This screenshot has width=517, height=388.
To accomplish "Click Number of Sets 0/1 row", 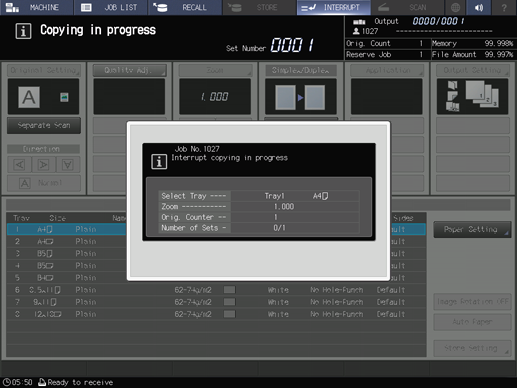I will tap(259, 228).
